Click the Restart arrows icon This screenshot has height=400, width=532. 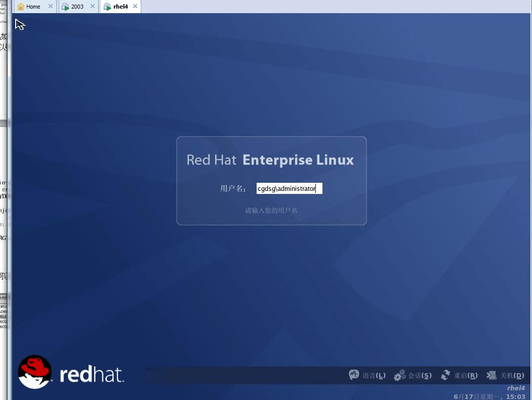[445, 375]
